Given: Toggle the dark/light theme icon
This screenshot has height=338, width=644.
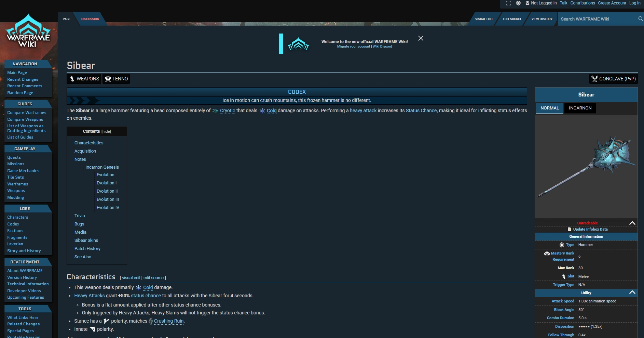Looking at the screenshot, I should (x=518, y=3).
